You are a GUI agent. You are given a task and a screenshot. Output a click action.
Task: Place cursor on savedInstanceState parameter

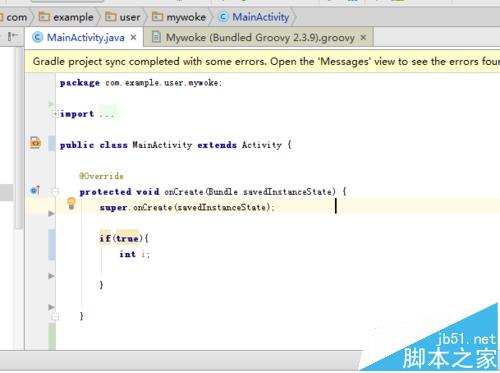(x=288, y=192)
